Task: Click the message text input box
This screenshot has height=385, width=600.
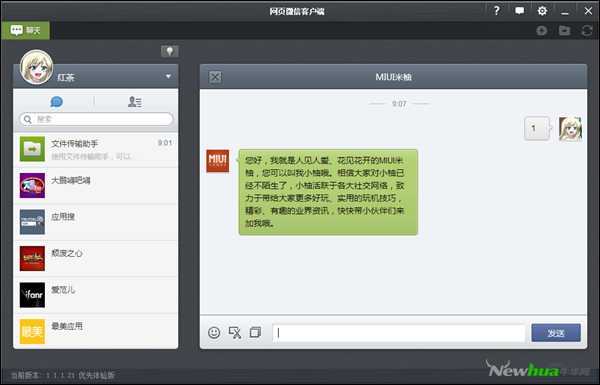Action: (399, 333)
